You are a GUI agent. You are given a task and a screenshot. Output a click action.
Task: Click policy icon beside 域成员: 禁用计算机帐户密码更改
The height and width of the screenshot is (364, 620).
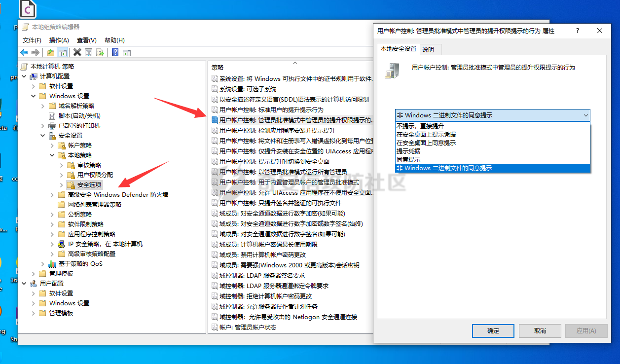tap(215, 255)
